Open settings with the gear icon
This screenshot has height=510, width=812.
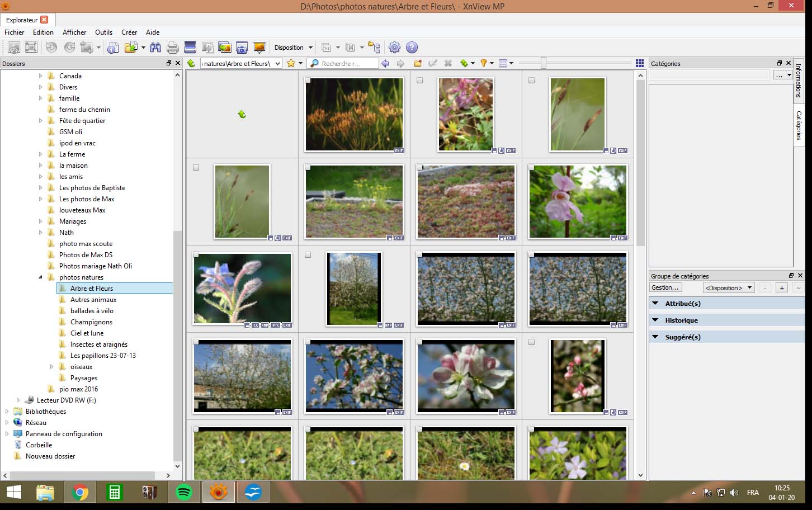[x=394, y=48]
